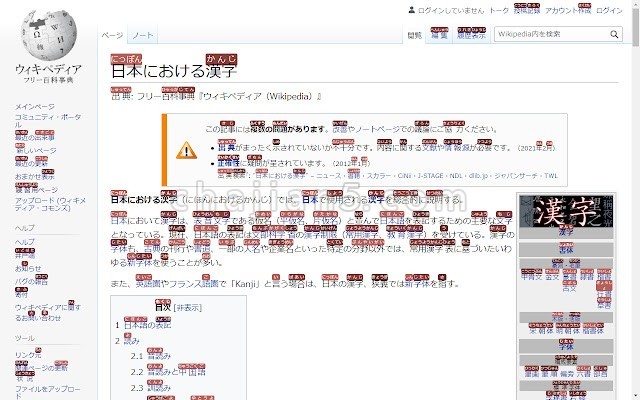Click おまかせ表示 sidebar link
The image size is (640, 400).
35,176
